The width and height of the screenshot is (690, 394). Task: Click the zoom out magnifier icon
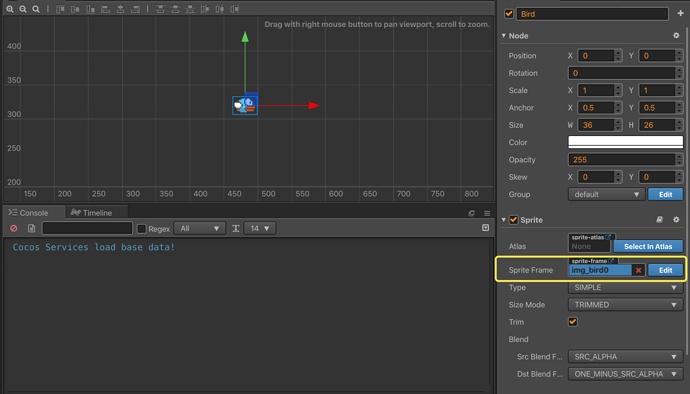[23, 9]
